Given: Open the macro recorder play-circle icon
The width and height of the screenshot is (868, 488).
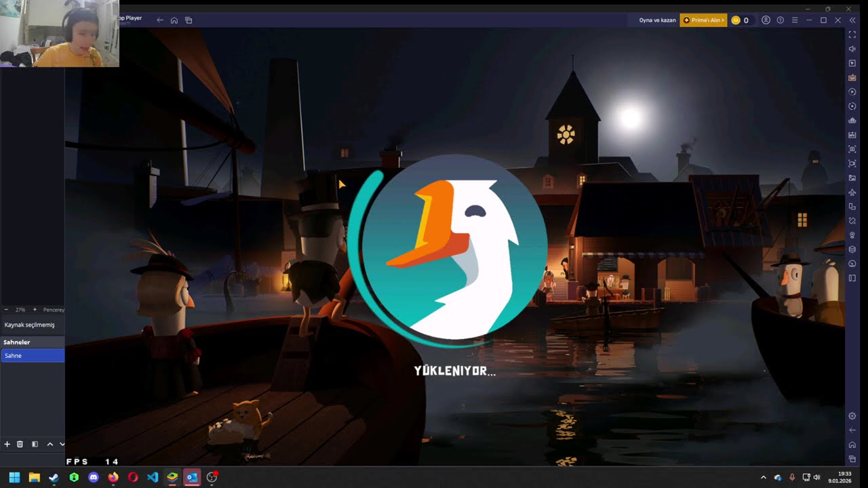Looking at the screenshot, I should (x=852, y=91).
